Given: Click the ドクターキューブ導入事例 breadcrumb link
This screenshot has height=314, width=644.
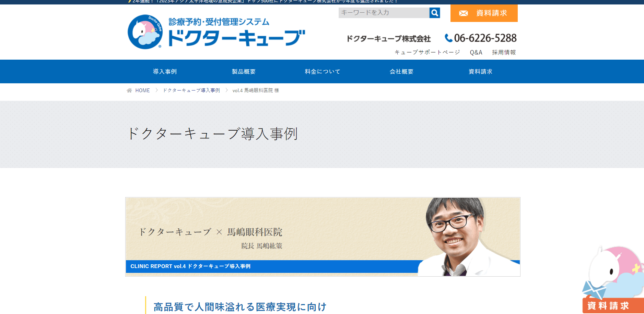Looking at the screenshot, I should point(191,90).
